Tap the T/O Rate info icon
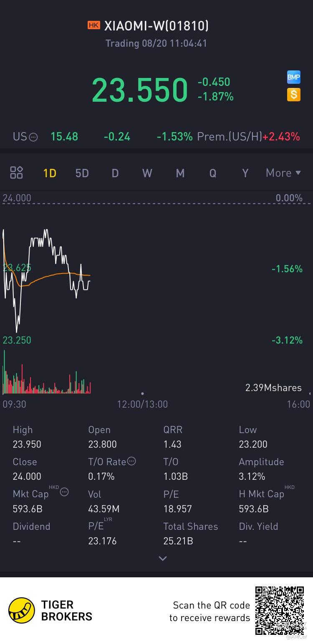313x644 pixels. pyautogui.click(x=131, y=461)
